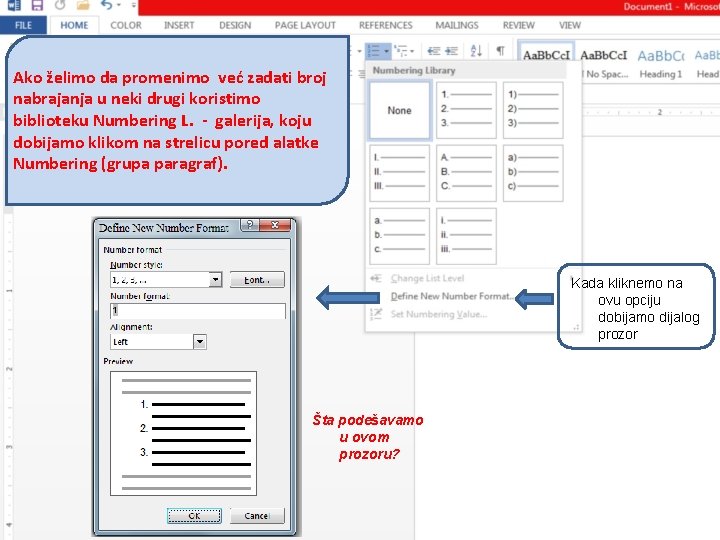Select the i. ii. iii. lowercase Roman format
The width and height of the screenshot is (720, 540).
tap(466, 236)
